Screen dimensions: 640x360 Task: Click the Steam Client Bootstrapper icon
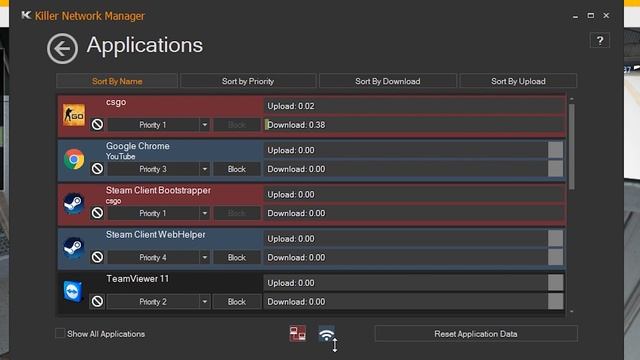[x=74, y=203]
